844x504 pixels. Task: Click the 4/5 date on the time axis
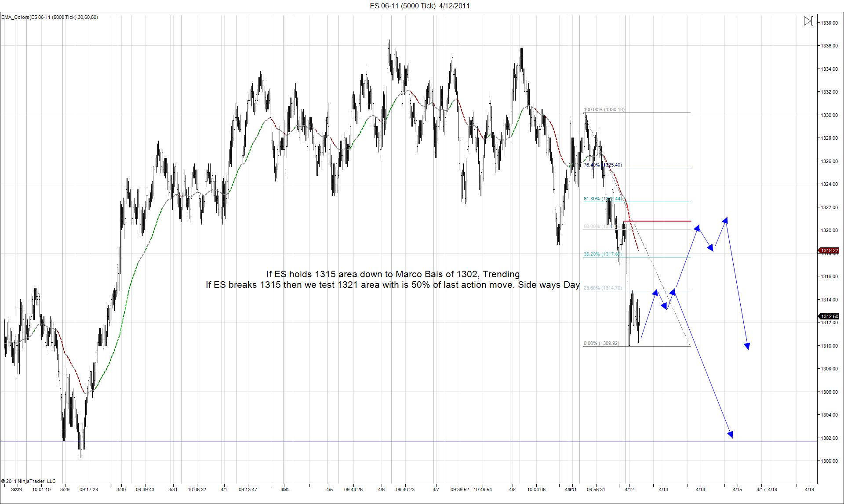(330, 489)
